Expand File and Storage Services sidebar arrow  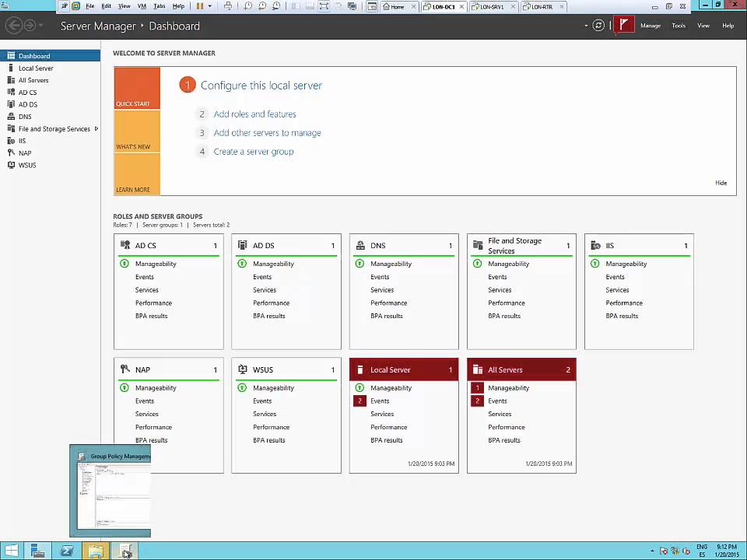[x=96, y=128]
